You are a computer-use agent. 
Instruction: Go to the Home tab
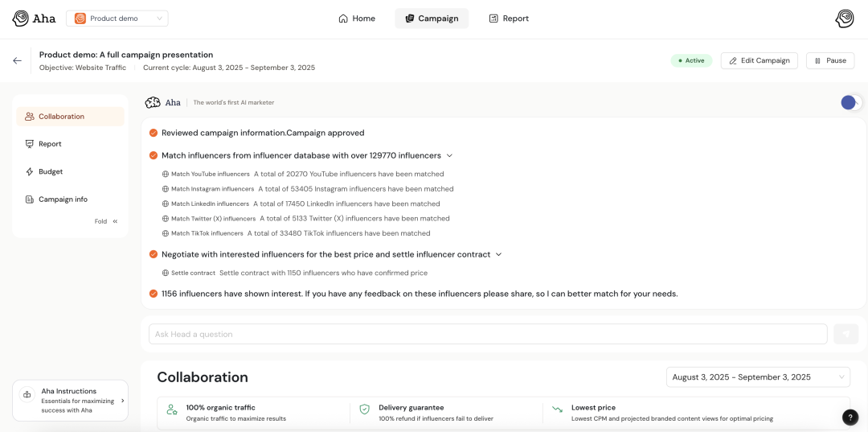coord(357,19)
